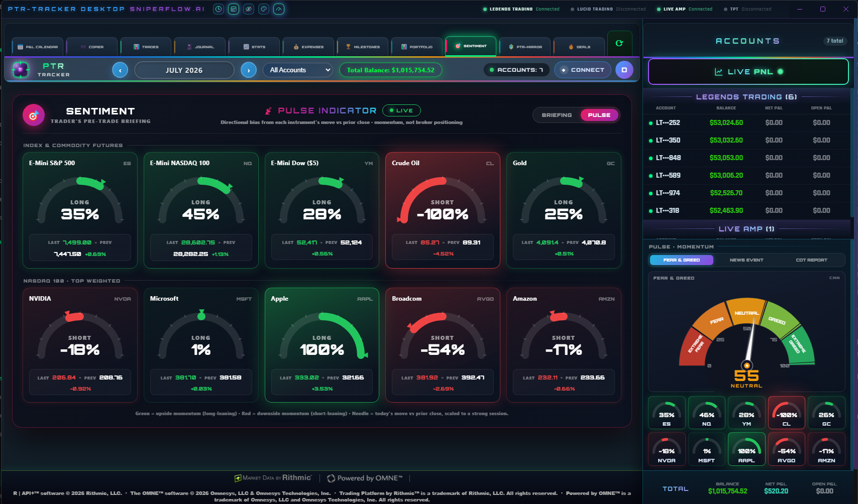The image size is (858, 504).
Task: Select the FEAR & GREED tab
Action: [681, 260]
